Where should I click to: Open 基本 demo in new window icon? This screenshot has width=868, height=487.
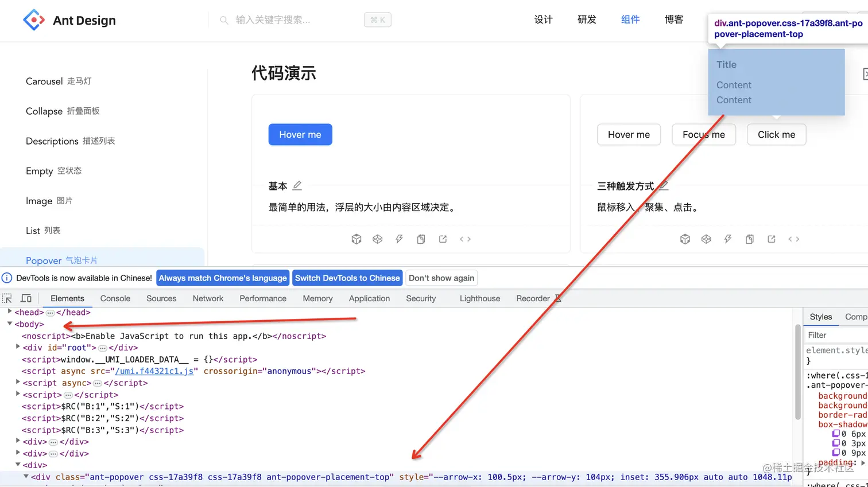click(x=443, y=239)
